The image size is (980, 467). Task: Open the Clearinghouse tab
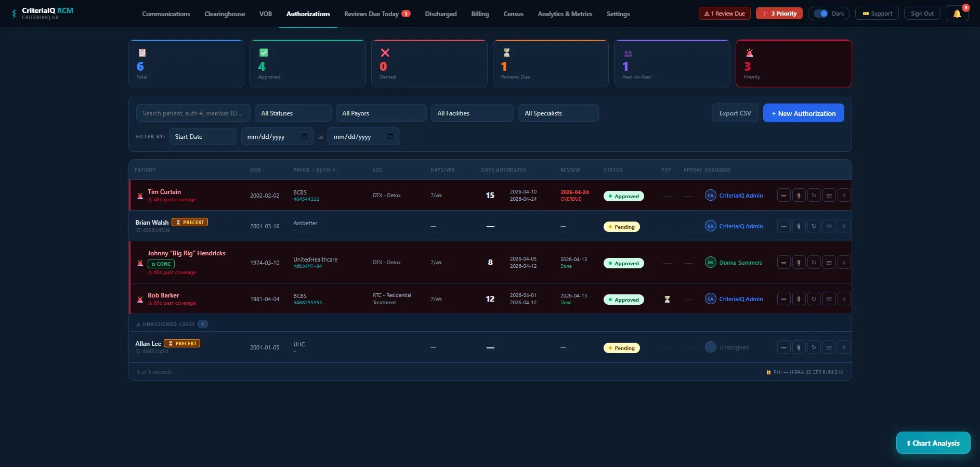[225, 14]
